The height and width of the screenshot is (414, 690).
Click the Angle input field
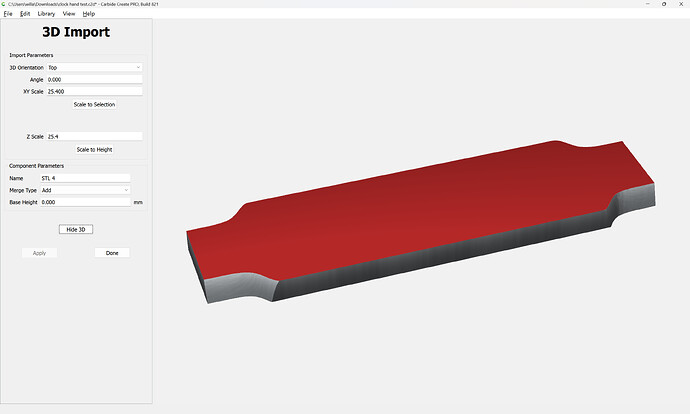[94, 79]
